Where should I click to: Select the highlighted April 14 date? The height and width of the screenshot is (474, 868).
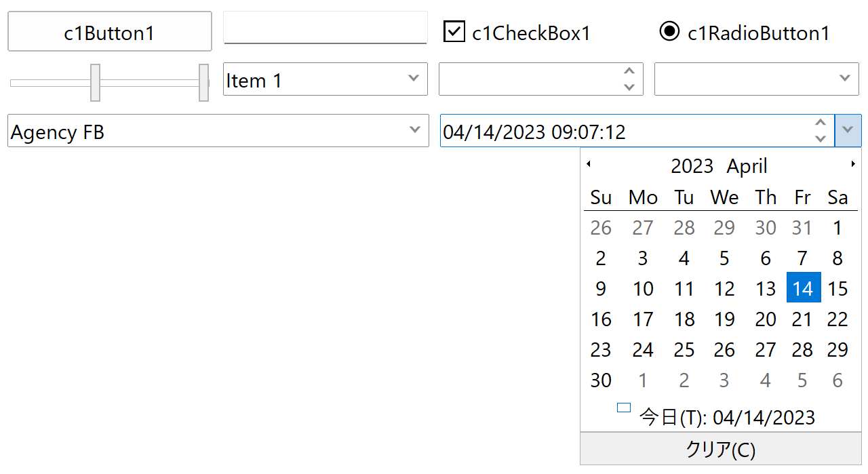pos(803,288)
